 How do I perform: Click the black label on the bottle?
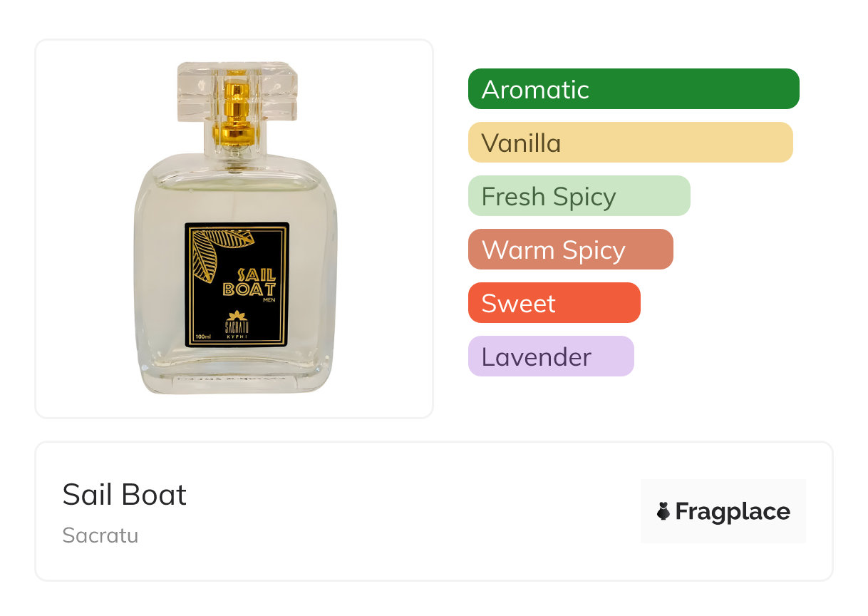coord(237,285)
